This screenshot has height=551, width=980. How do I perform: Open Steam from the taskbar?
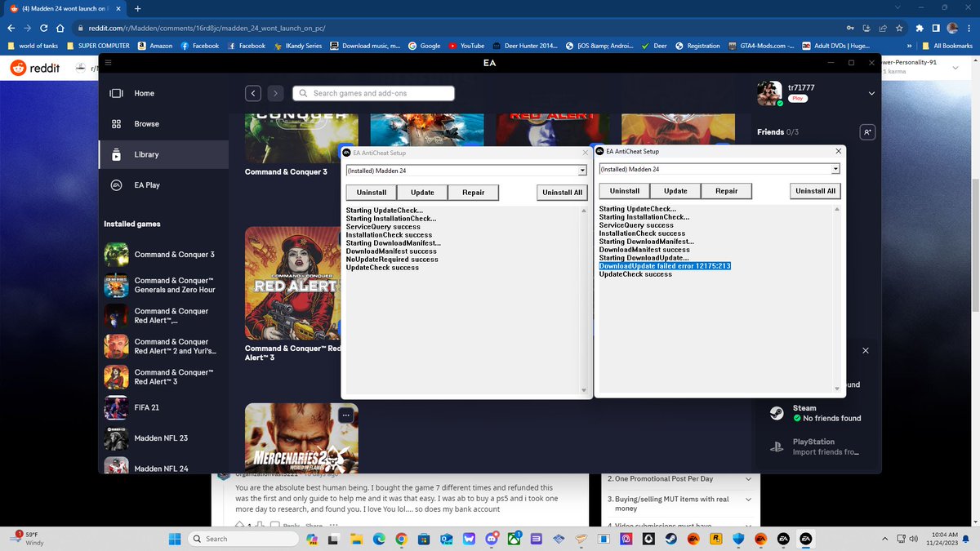[x=670, y=539]
